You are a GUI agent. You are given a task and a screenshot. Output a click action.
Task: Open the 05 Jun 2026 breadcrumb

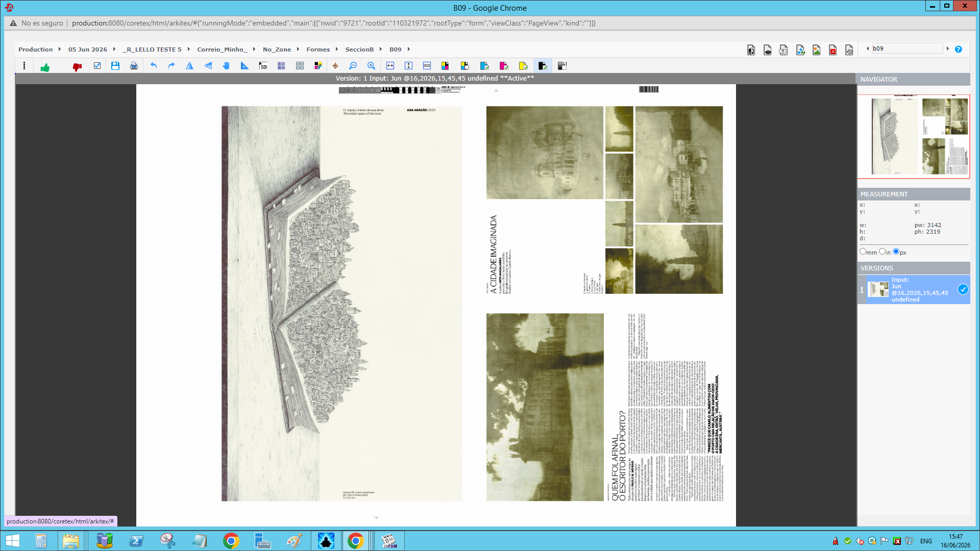(88, 49)
